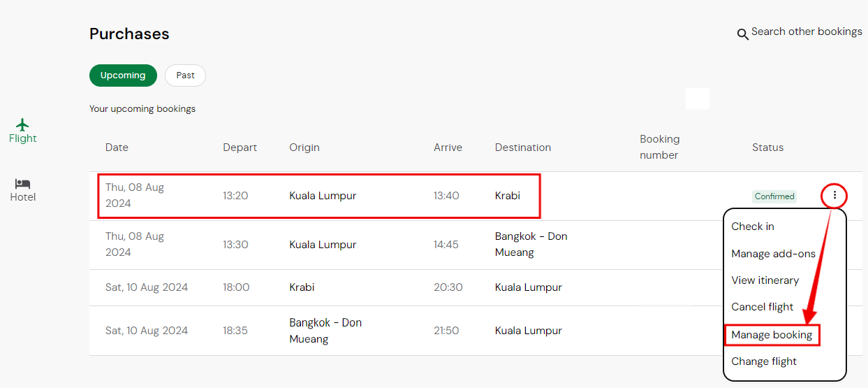Click Manage booking in the dropdown
This screenshot has width=868, height=388.
[x=772, y=335]
